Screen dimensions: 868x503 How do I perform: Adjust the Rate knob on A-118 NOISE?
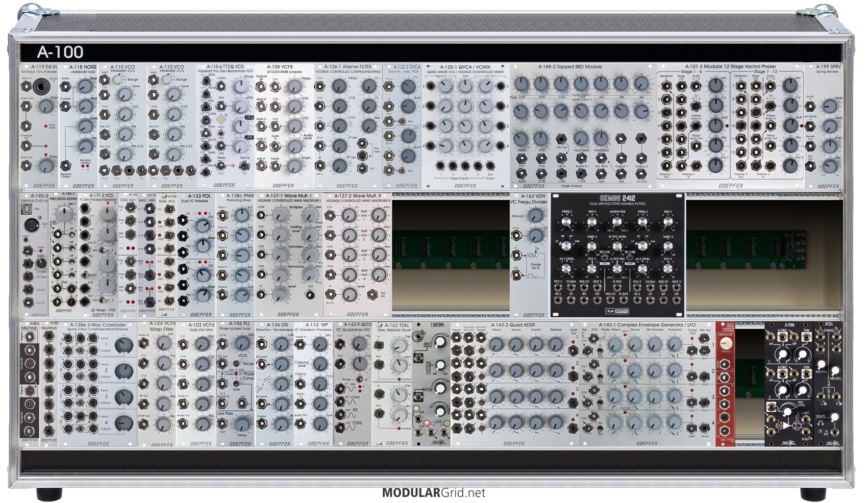pos(85,126)
